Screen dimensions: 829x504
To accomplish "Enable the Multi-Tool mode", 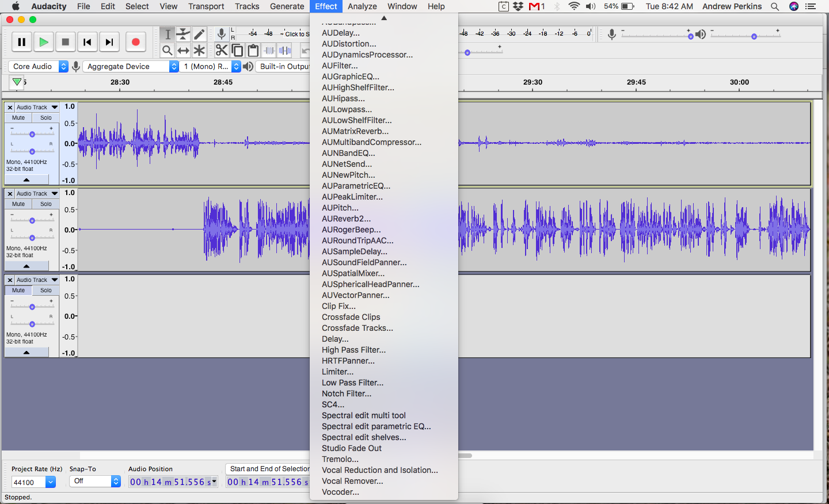I will (199, 50).
